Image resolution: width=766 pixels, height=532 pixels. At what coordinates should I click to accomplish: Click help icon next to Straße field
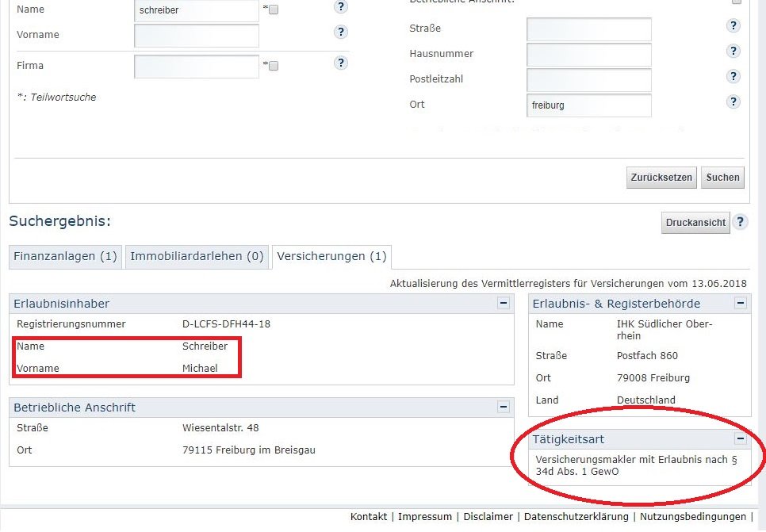(x=733, y=26)
